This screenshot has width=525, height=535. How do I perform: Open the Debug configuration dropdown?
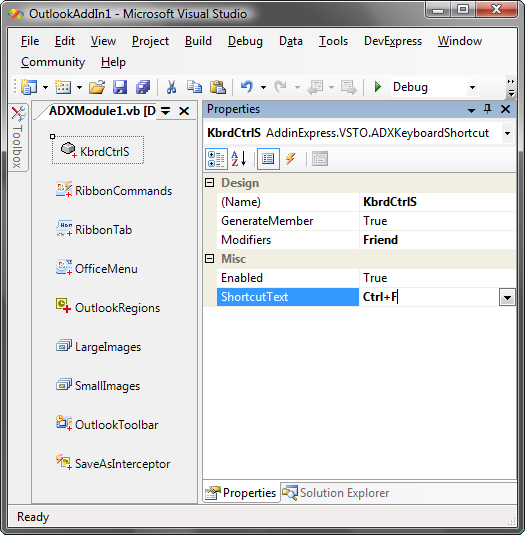pyautogui.click(x=472, y=87)
